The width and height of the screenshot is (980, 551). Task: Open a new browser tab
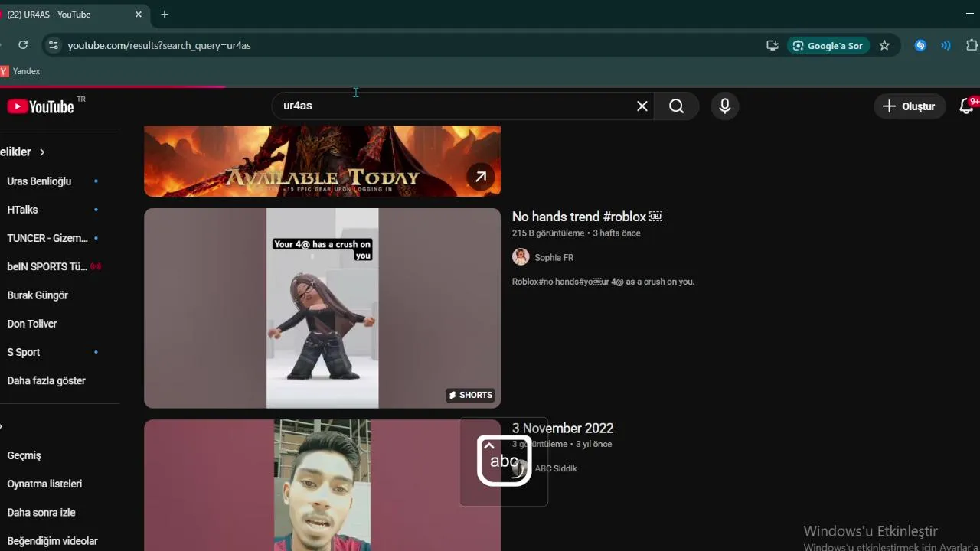(165, 14)
